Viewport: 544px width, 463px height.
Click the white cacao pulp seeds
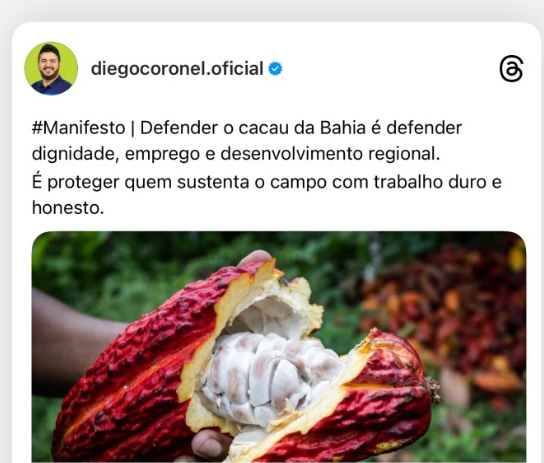coord(271,375)
